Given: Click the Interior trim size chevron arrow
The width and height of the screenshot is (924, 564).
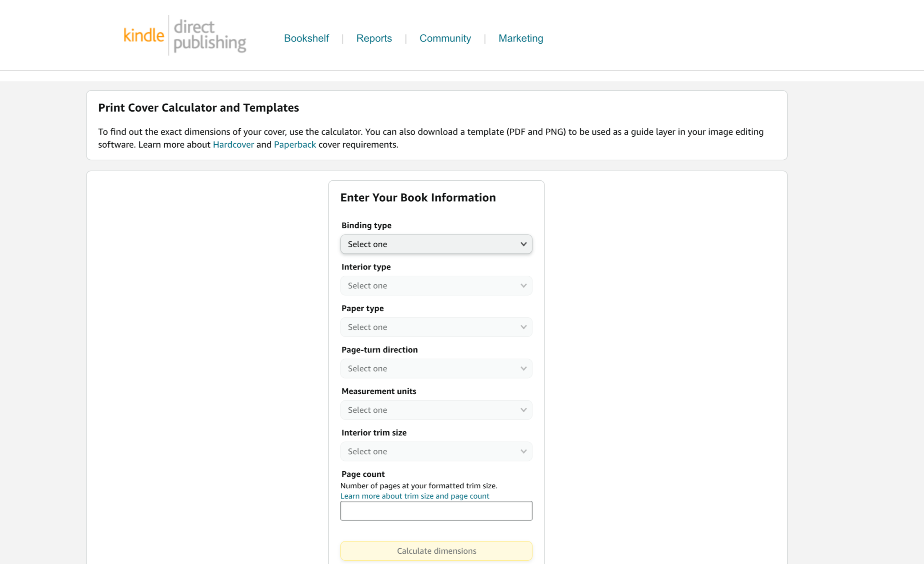Looking at the screenshot, I should click(524, 452).
